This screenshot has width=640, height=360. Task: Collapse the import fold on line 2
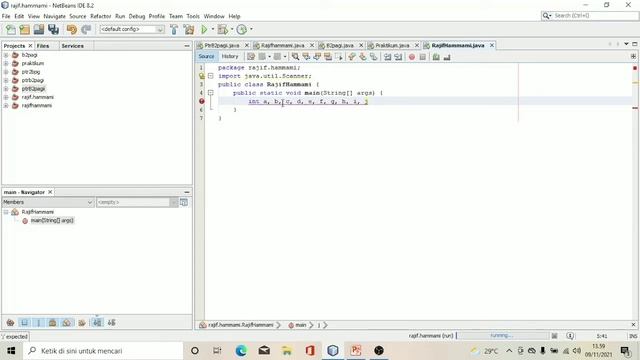[211, 76]
